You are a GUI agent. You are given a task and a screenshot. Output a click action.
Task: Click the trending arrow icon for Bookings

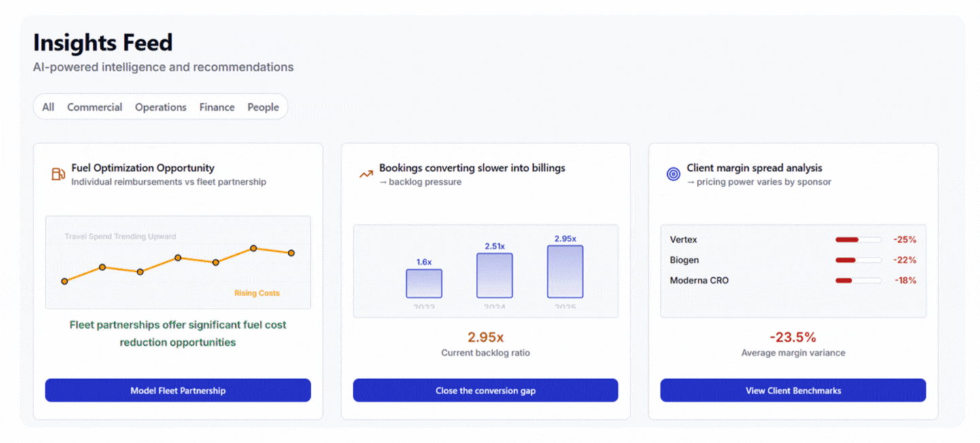point(366,174)
